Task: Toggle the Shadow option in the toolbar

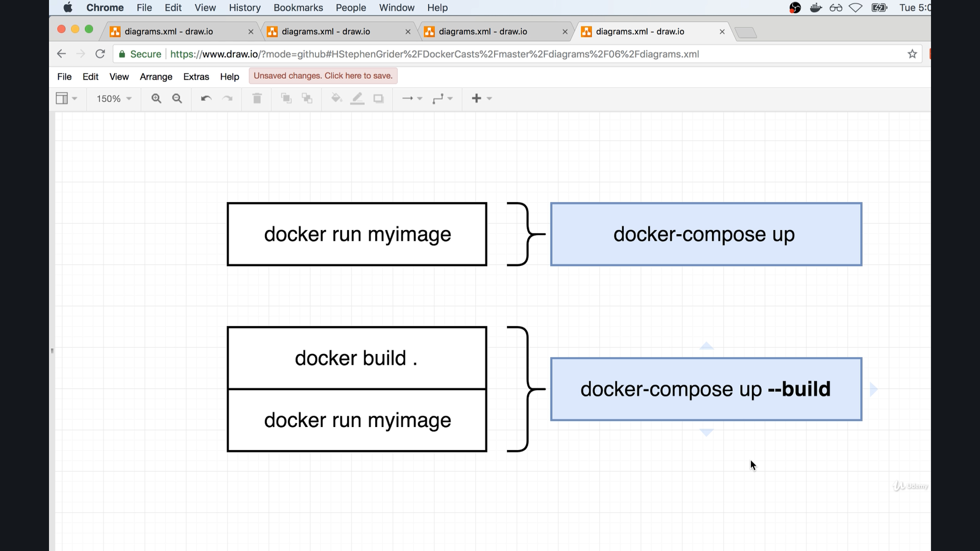Action: [378, 98]
